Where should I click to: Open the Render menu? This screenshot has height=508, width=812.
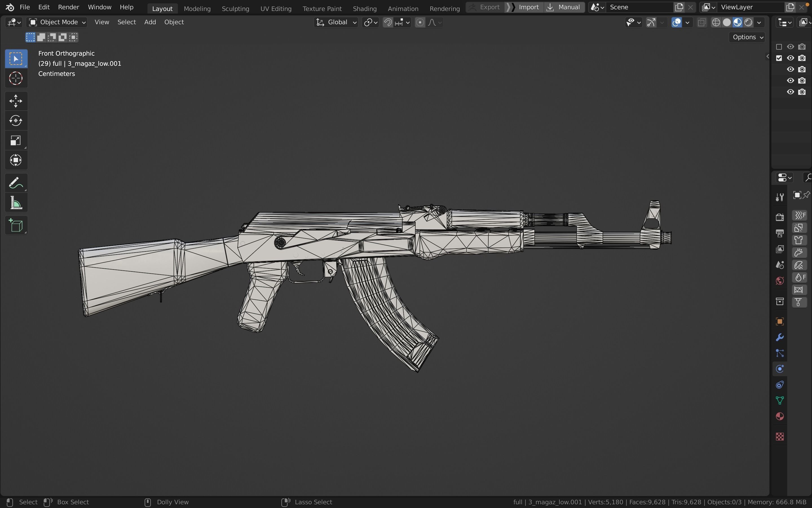click(x=69, y=7)
